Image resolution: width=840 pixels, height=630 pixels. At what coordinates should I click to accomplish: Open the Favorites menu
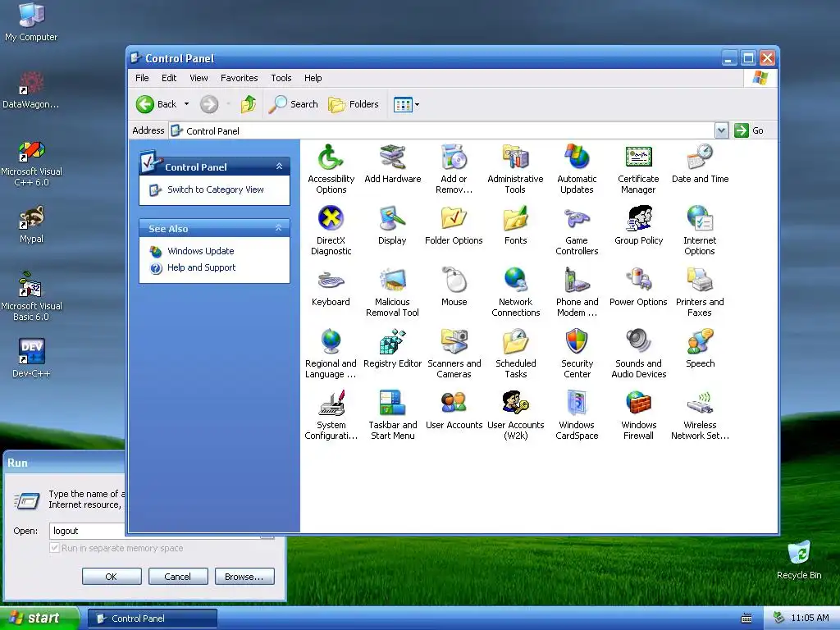239,78
